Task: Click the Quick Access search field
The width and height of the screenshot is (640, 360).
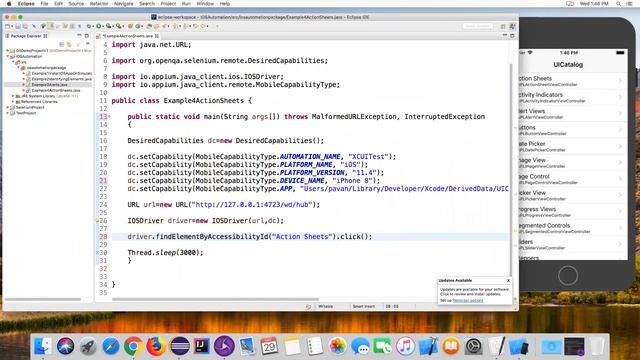Action: tap(477, 26)
